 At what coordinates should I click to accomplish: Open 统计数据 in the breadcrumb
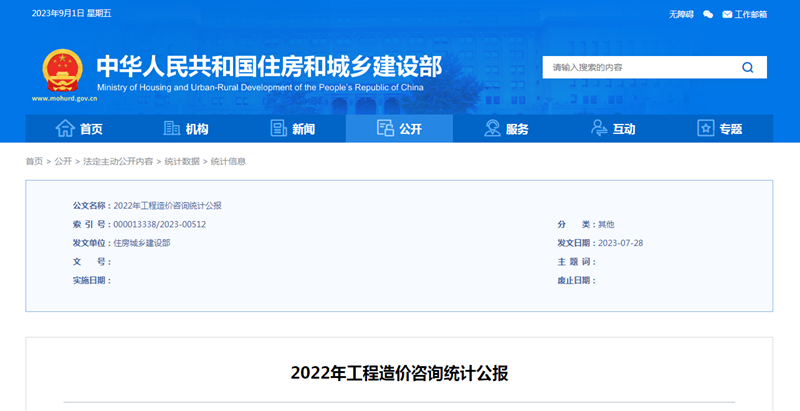pos(181,161)
